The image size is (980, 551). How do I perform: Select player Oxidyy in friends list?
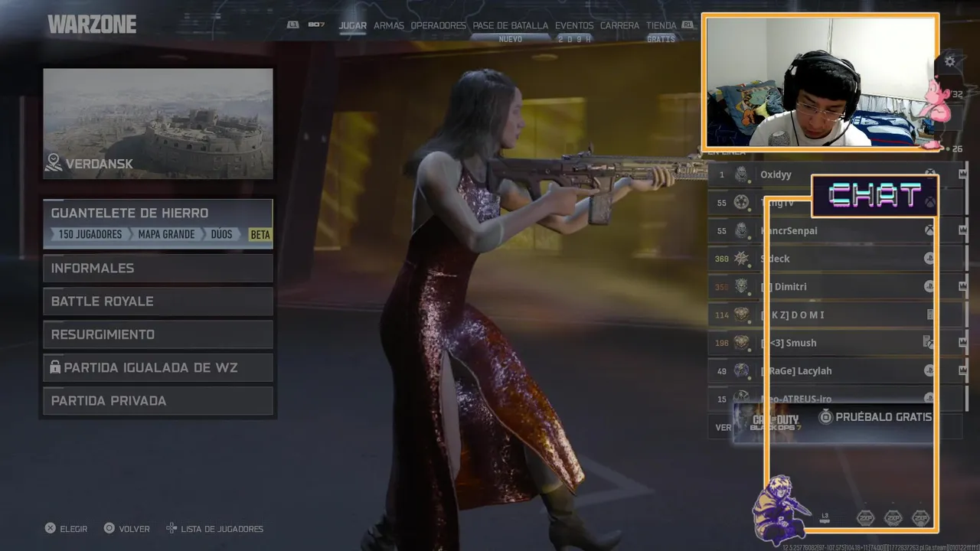click(x=836, y=174)
